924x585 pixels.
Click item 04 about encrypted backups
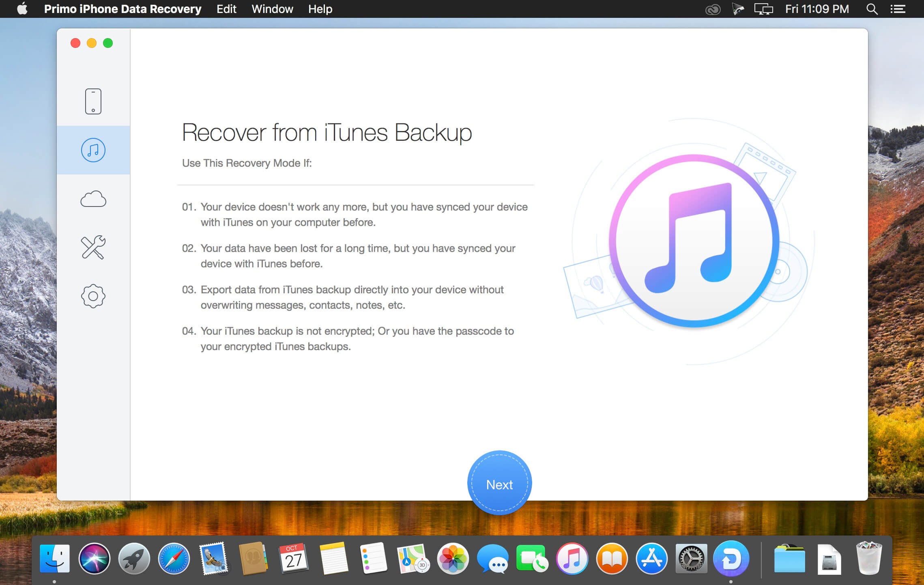[x=348, y=339]
